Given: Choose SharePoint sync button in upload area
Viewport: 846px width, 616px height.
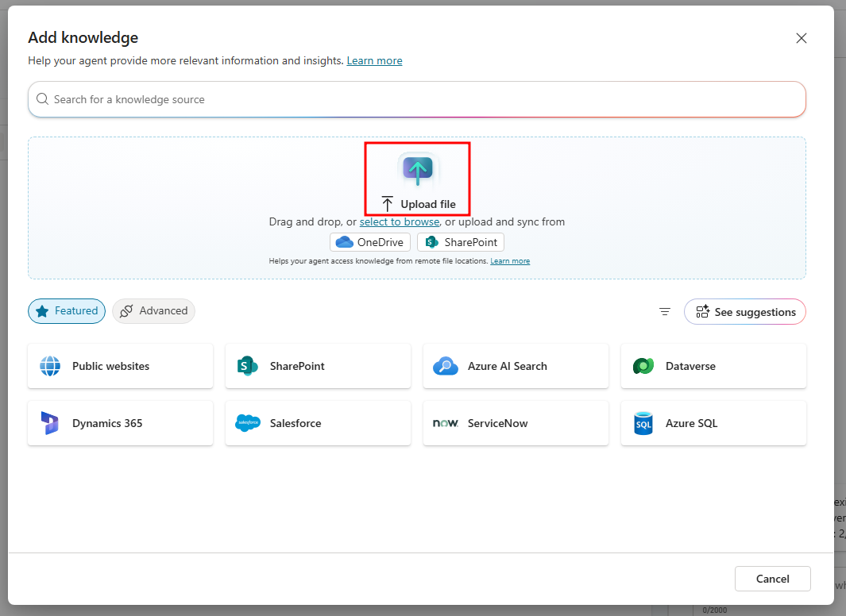Looking at the screenshot, I should coord(461,243).
